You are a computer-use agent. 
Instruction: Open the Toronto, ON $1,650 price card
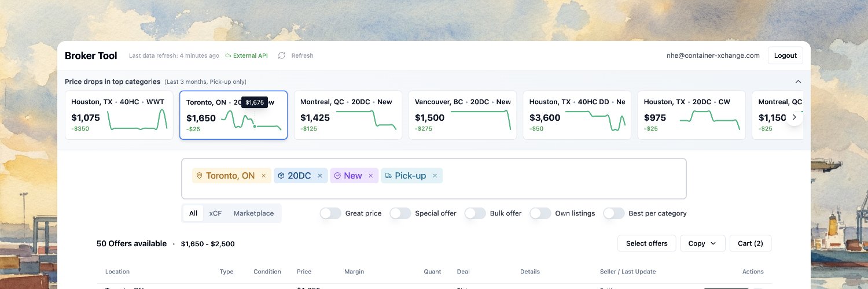point(233,115)
